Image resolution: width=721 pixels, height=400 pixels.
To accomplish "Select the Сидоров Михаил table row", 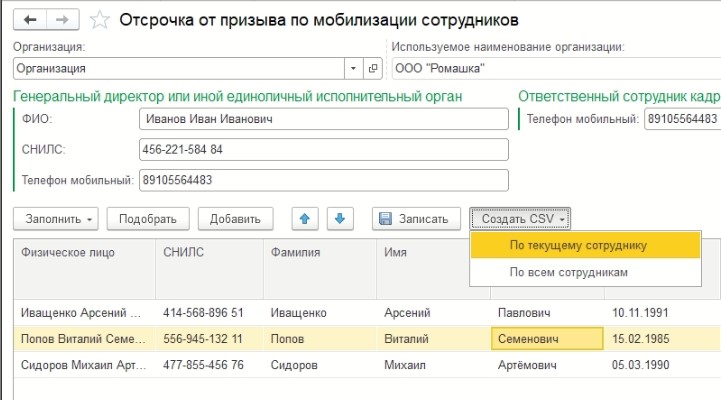I will coord(367,365).
